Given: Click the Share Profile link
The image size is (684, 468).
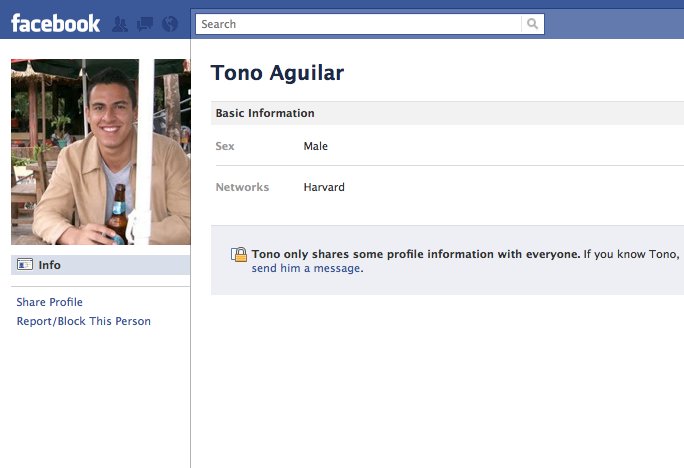Looking at the screenshot, I should click(50, 302).
